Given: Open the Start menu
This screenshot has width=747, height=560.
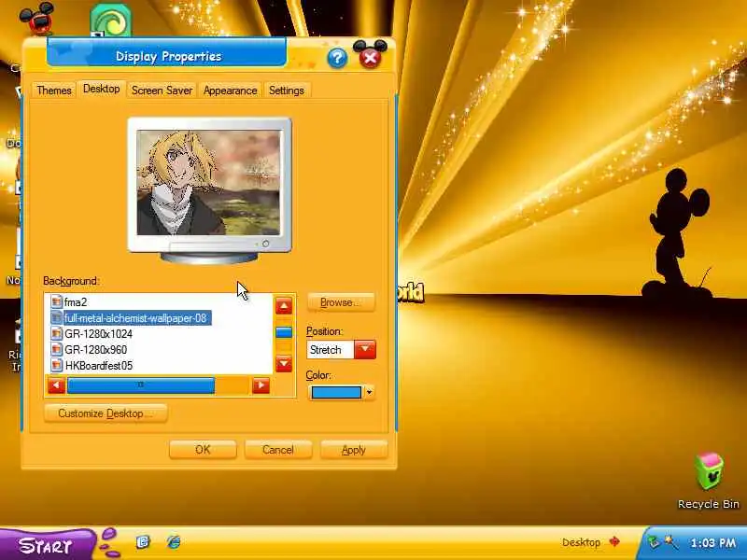Looking at the screenshot, I should point(47,544).
